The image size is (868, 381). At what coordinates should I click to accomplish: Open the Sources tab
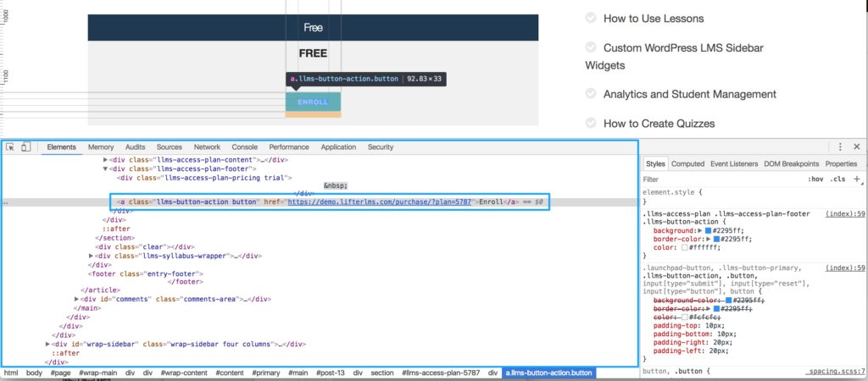[170, 147]
